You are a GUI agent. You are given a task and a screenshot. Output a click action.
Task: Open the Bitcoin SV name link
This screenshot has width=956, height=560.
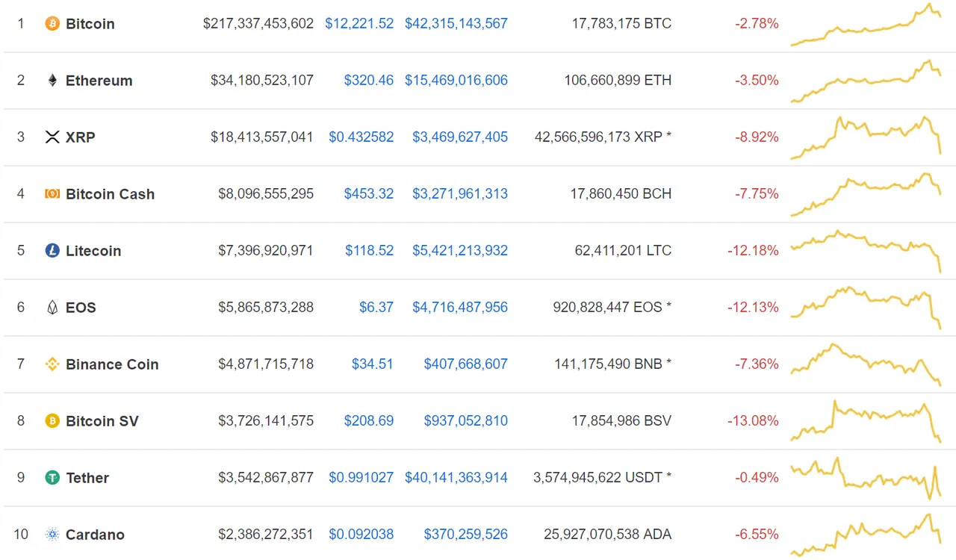point(102,421)
